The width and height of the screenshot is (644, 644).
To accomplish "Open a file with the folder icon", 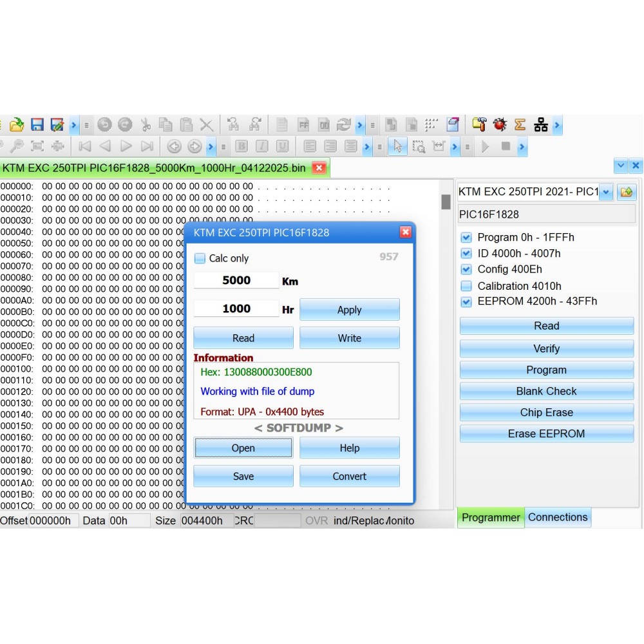I will 17,124.
